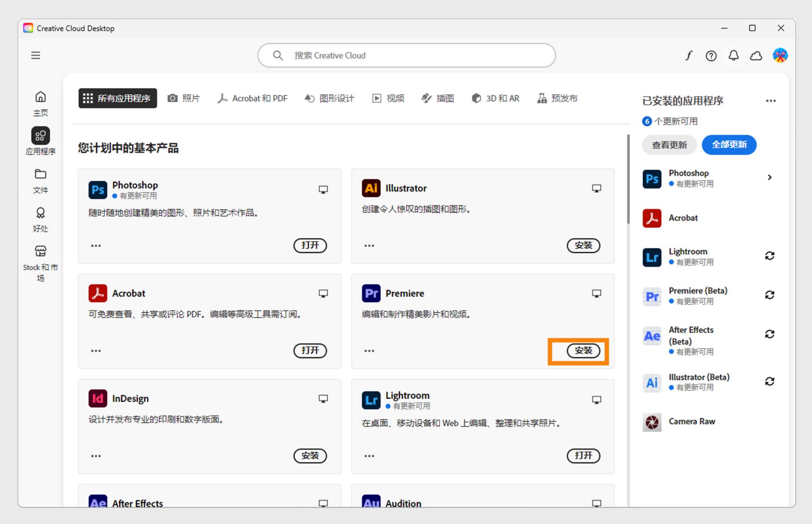Switch to the 预发布 tab
Screen dimensions: 812x524
[557, 98]
